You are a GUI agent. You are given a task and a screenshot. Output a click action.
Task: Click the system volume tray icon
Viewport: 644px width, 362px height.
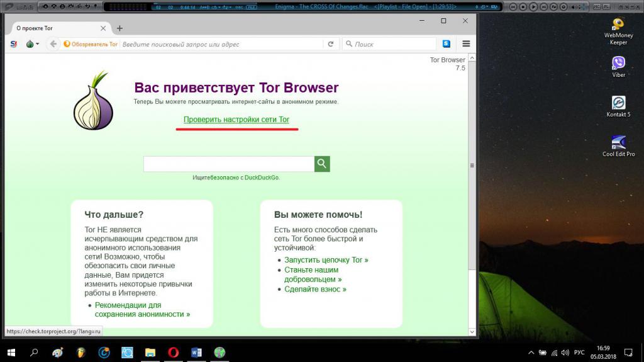[565, 353]
